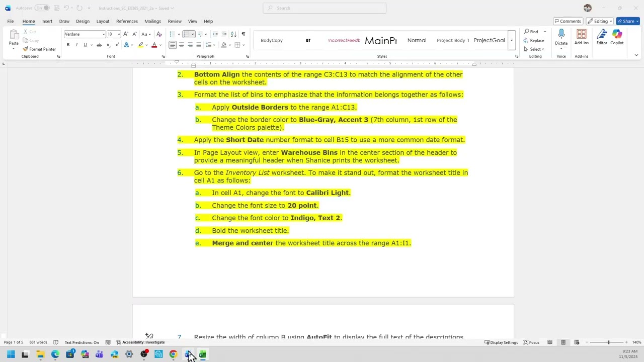Open the font size dropdown

[x=119, y=34]
